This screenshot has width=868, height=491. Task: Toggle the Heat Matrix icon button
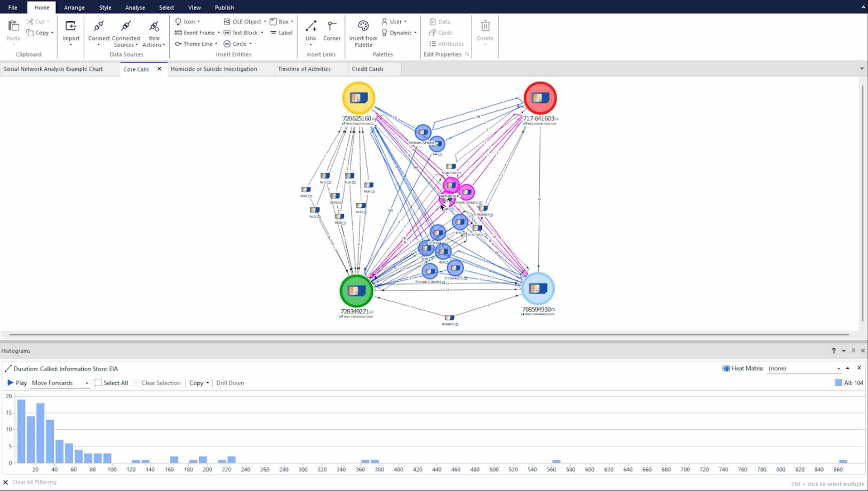coord(726,368)
